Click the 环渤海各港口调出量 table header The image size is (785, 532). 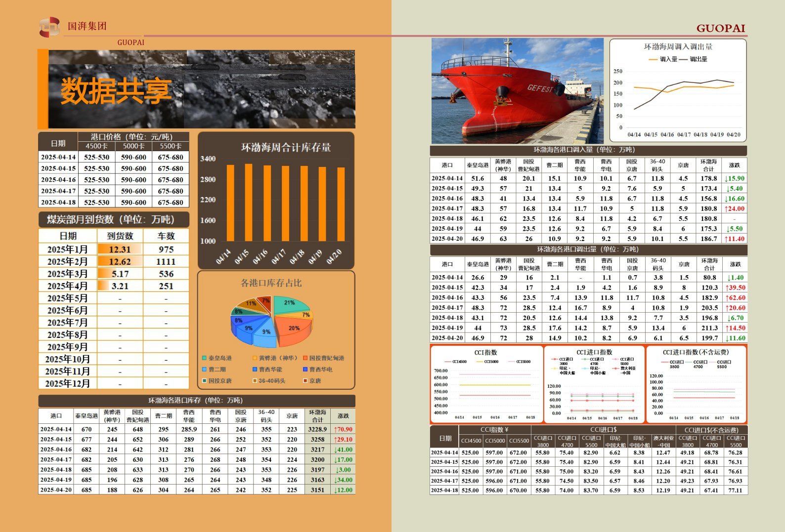click(x=588, y=249)
